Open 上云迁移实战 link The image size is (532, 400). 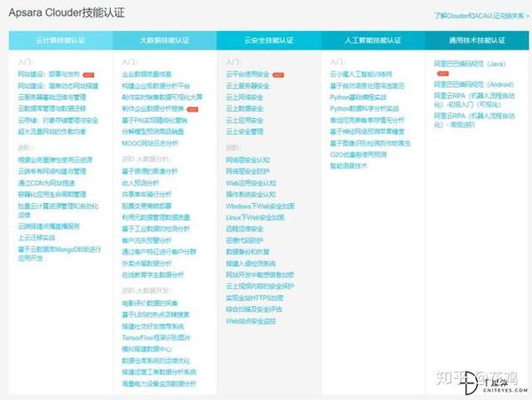[36, 238]
